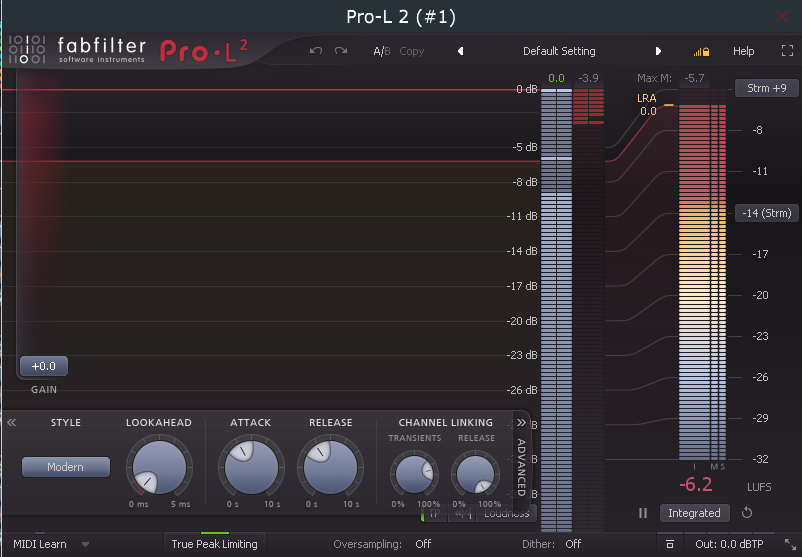Reset loudness measurement with circular arrow
Viewport: 802px width, 557px height.
[x=747, y=513]
